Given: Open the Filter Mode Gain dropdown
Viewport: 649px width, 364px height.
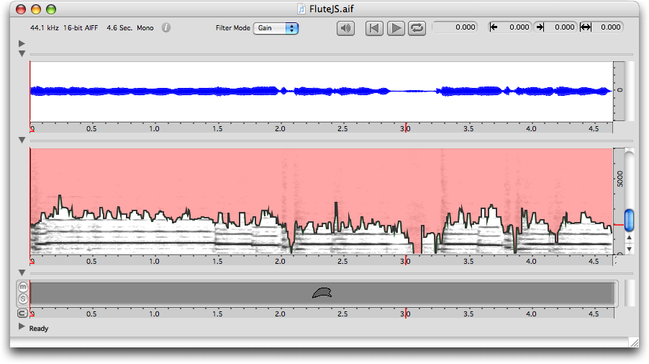Looking at the screenshot, I should [x=276, y=28].
